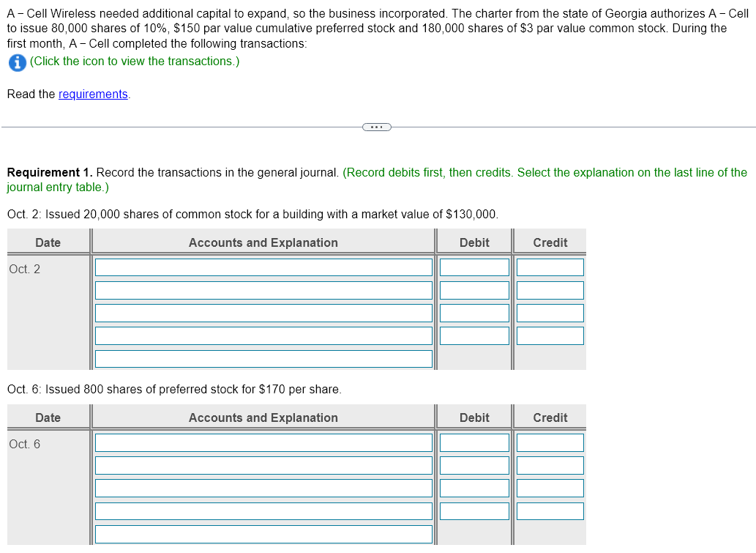Click the second Accounts row under Oct. 6
Screen dimensions: 756x553
(263, 464)
